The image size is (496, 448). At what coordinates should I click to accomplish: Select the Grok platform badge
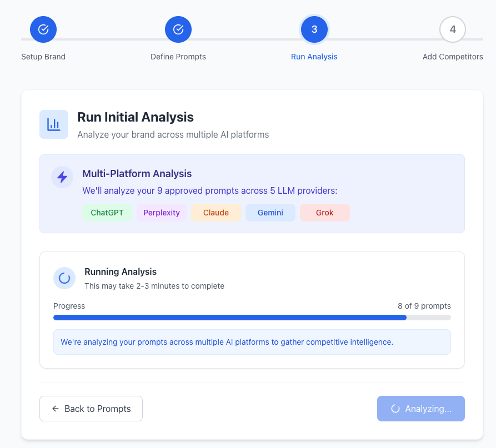[x=324, y=213]
